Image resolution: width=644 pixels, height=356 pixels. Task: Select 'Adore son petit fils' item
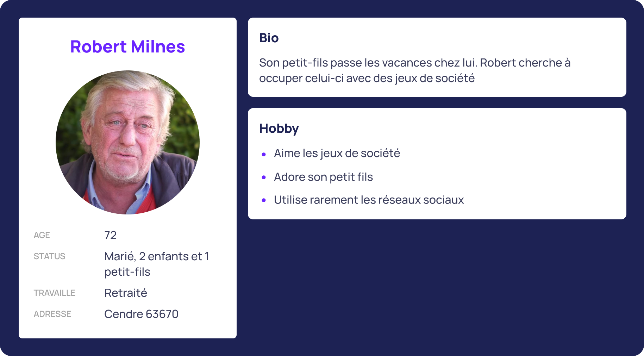323,177
